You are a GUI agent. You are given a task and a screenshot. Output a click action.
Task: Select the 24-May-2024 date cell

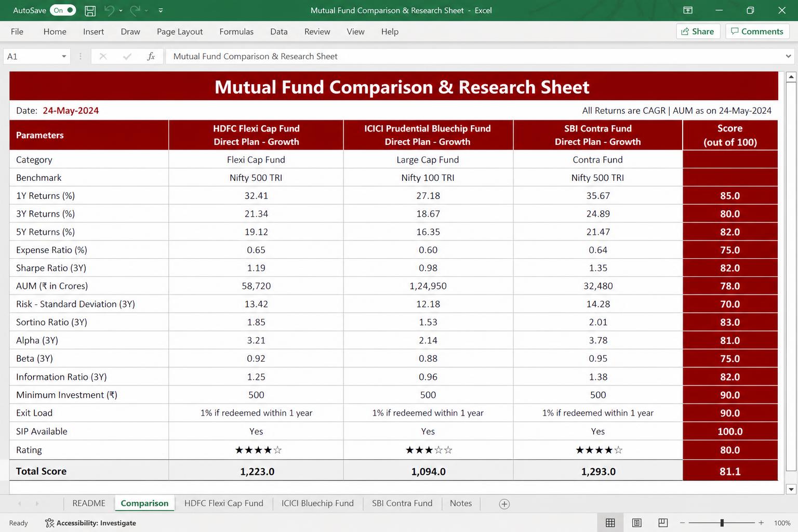click(x=71, y=111)
